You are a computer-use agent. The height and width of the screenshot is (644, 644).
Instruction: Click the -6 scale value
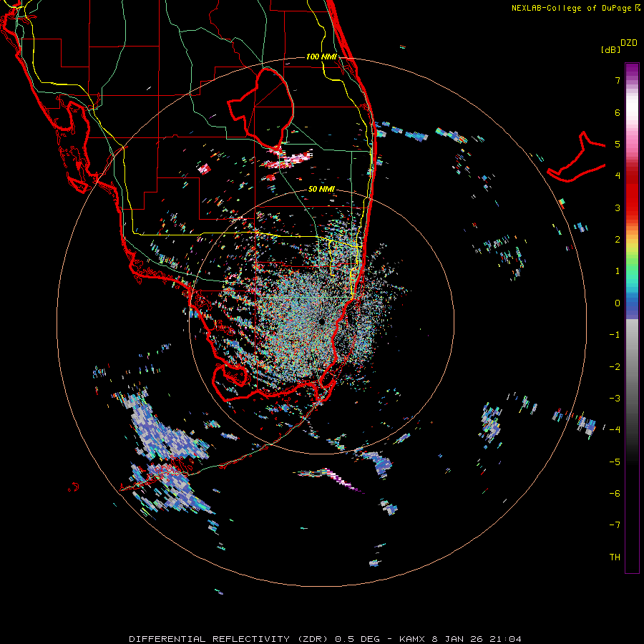(615, 494)
